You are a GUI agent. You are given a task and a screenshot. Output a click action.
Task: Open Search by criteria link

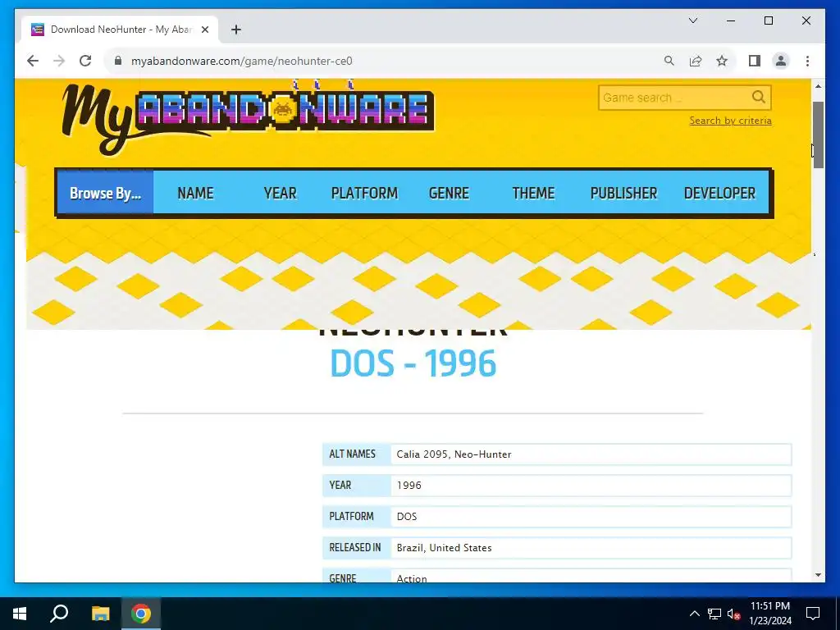pos(730,121)
